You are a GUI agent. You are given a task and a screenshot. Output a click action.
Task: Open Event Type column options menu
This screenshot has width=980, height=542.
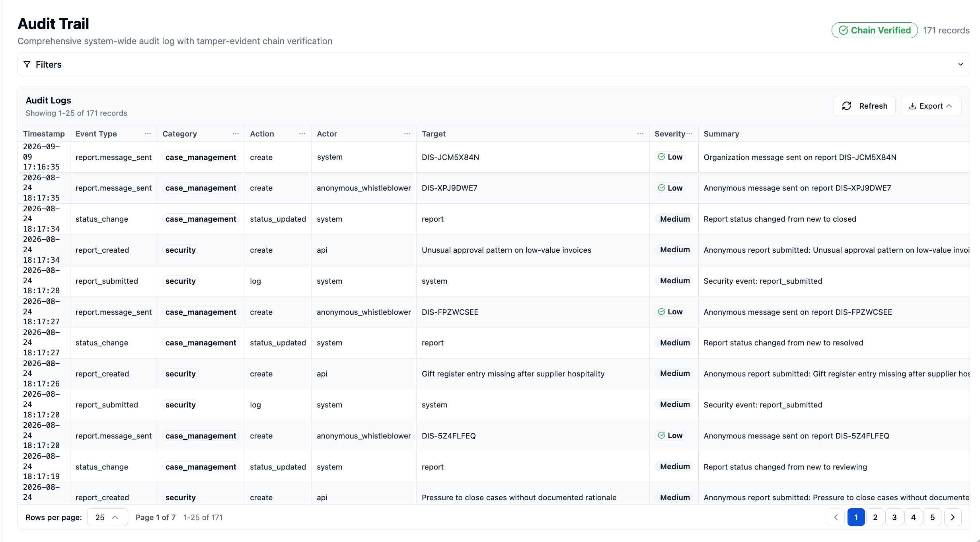coord(148,134)
